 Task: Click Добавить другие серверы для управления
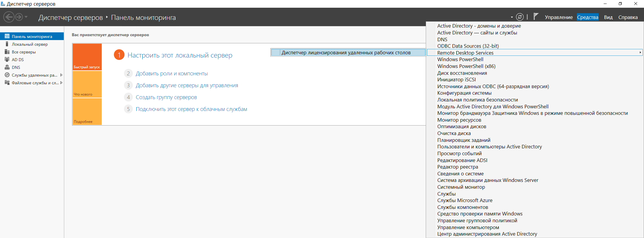(x=187, y=85)
